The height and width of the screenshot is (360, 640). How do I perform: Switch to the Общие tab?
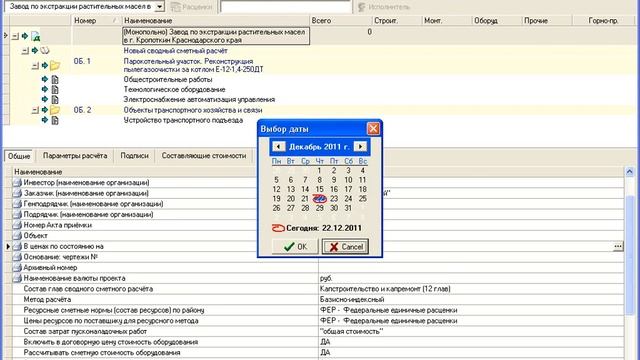(19, 156)
